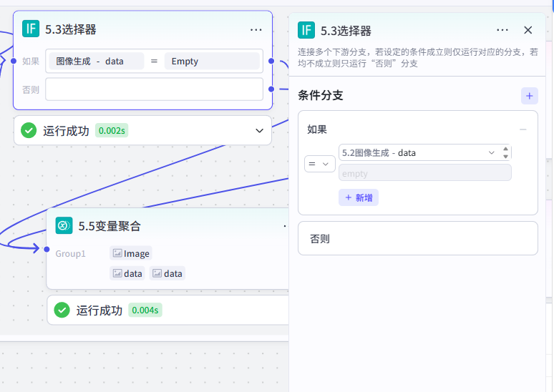Viewport: 554px width, 392px height.
Task: Click the 如果 output connector dot
Action: point(271,61)
